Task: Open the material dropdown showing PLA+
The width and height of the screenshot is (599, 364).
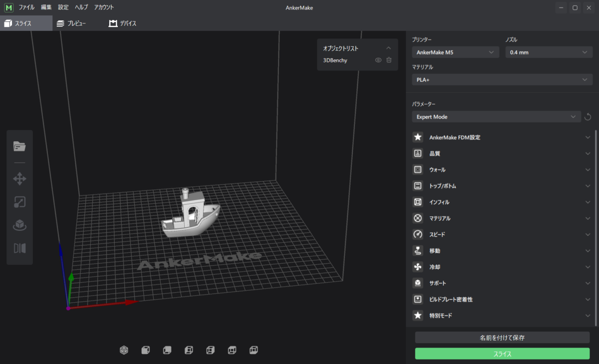Action: (502, 80)
